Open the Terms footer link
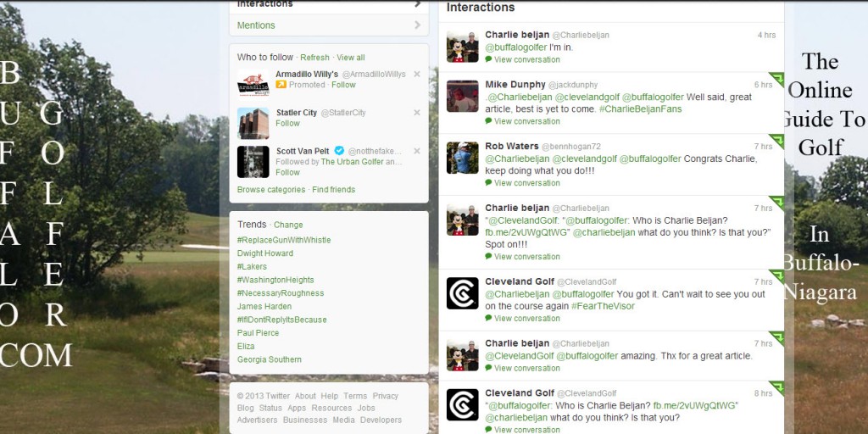This screenshot has height=434, width=868. pos(355,396)
